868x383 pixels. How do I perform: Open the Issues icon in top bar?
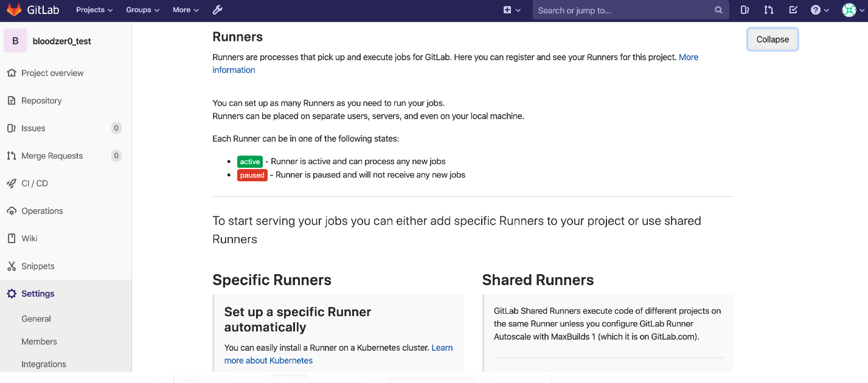point(745,10)
